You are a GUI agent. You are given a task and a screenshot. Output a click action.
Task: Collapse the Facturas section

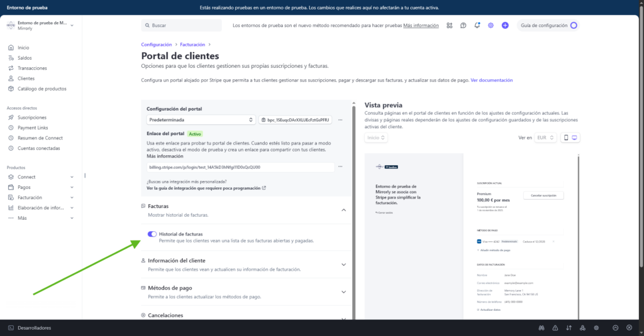(343, 210)
